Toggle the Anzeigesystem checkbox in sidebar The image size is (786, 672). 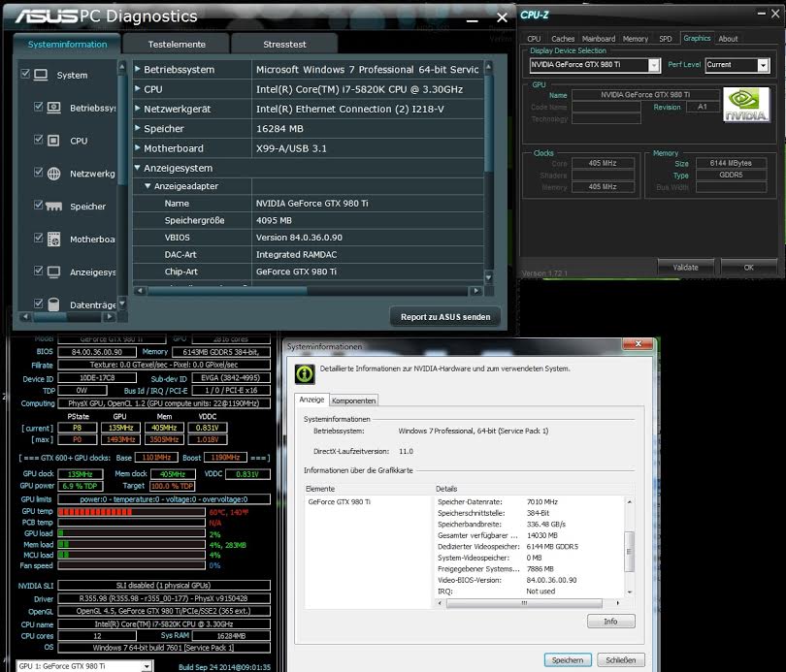38,271
